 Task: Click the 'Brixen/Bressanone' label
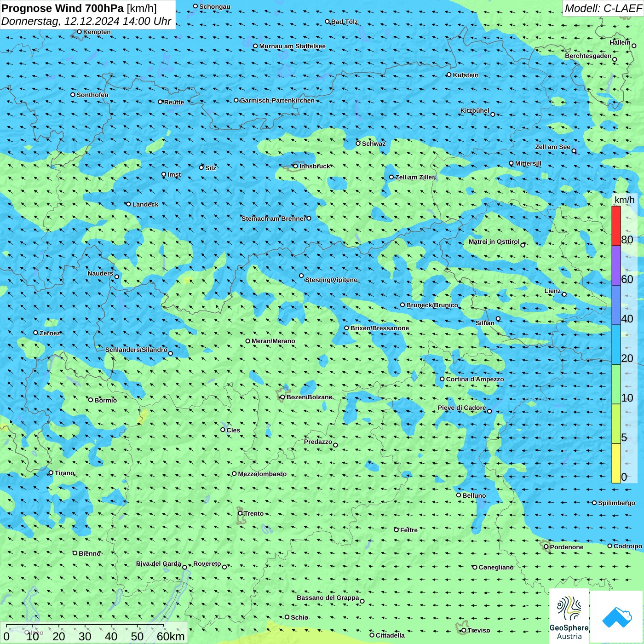379,328
